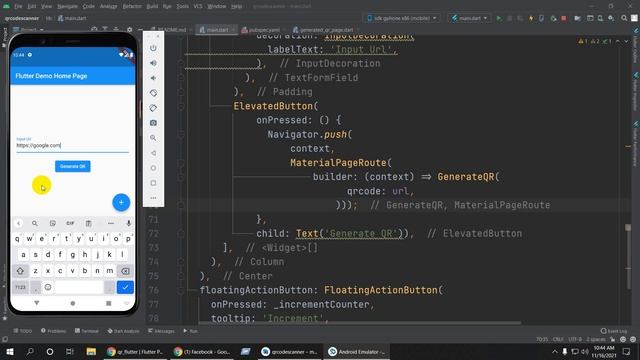The image size is (640, 360).
Task: Open Project panel settings gear
Action: [x=129, y=29]
